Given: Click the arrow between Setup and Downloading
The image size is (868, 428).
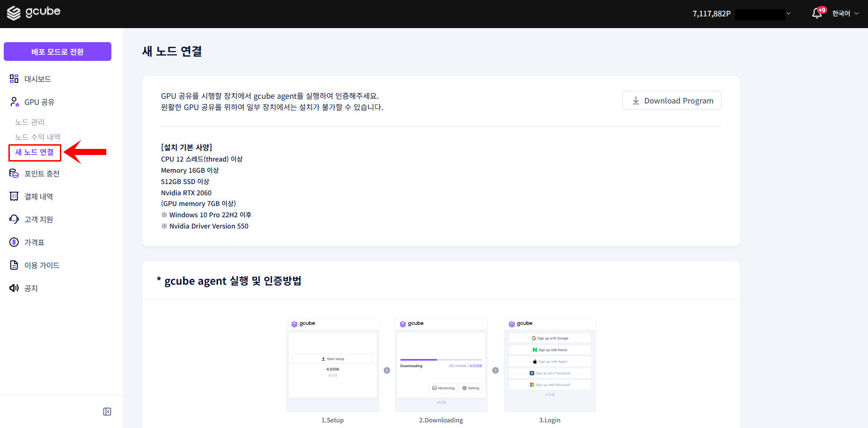Looking at the screenshot, I should coord(387,370).
